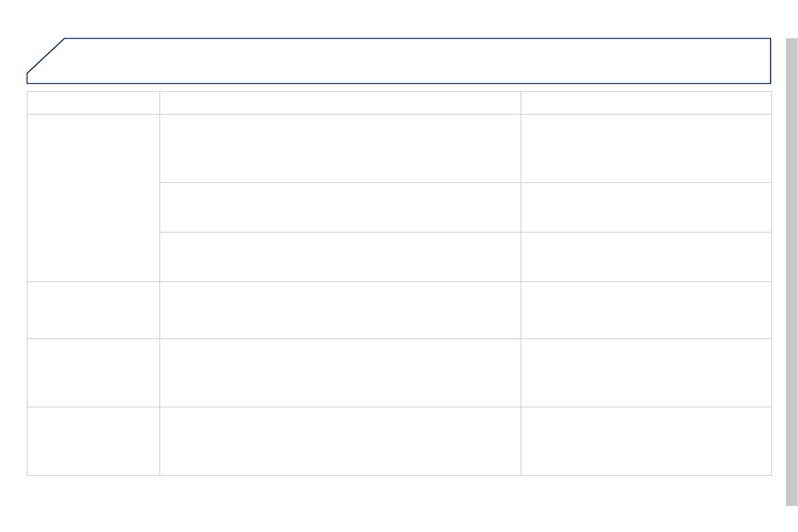Select the first column's header cell
798x532 pixels.
click(x=93, y=103)
